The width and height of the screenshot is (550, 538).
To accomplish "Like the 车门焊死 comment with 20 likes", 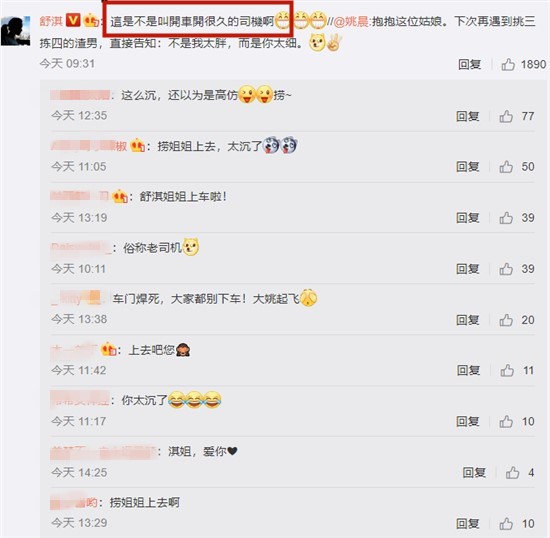I will click(506, 320).
